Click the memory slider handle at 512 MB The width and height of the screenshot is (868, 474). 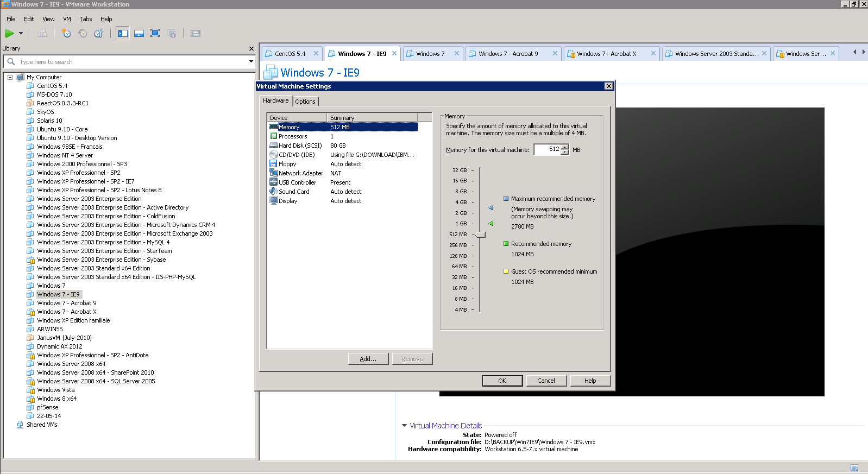point(480,235)
